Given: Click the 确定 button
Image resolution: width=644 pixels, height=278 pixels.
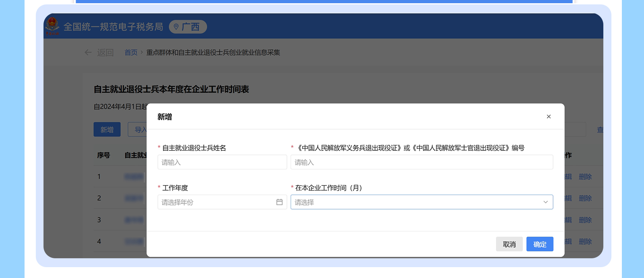Looking at the screenshot, I should click(540, 244).
